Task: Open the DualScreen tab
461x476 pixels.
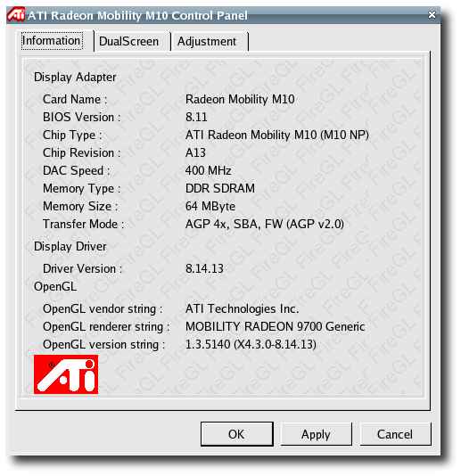Action: [128, 41]
